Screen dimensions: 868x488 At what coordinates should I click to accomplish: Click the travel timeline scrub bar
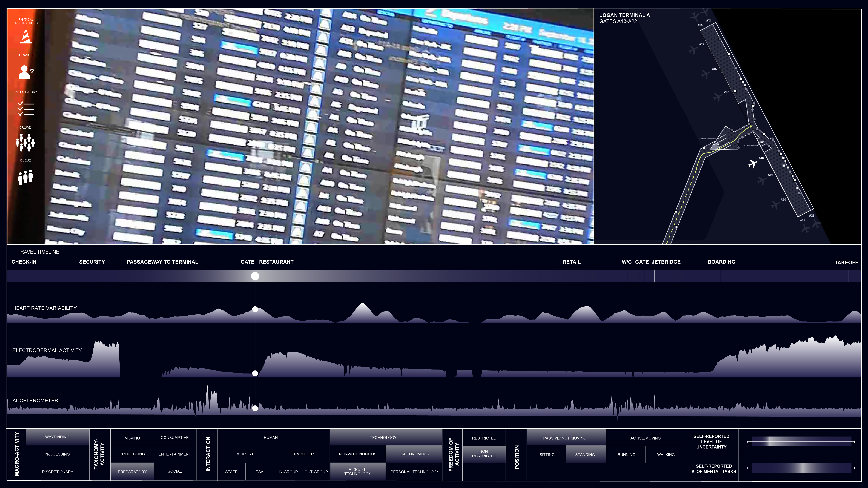click(x=434, y=276)
